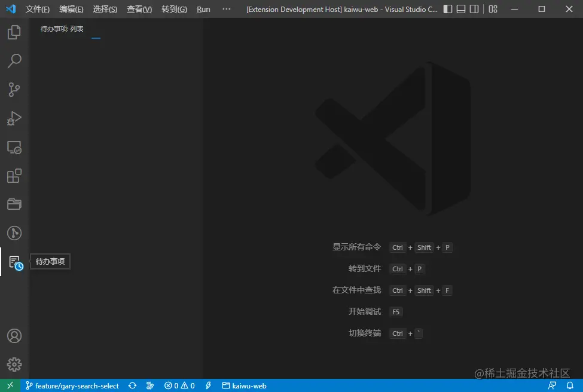This screenshot has height=392, width=583.
Task: Open Run and Debug view
Action: [14, 118]
